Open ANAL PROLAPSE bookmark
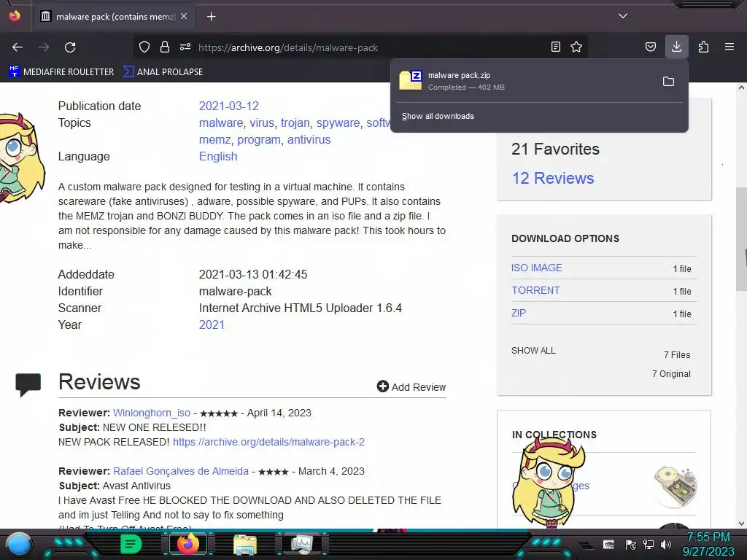The width and height of the screenshot is (747, 560). click(163, 72)
